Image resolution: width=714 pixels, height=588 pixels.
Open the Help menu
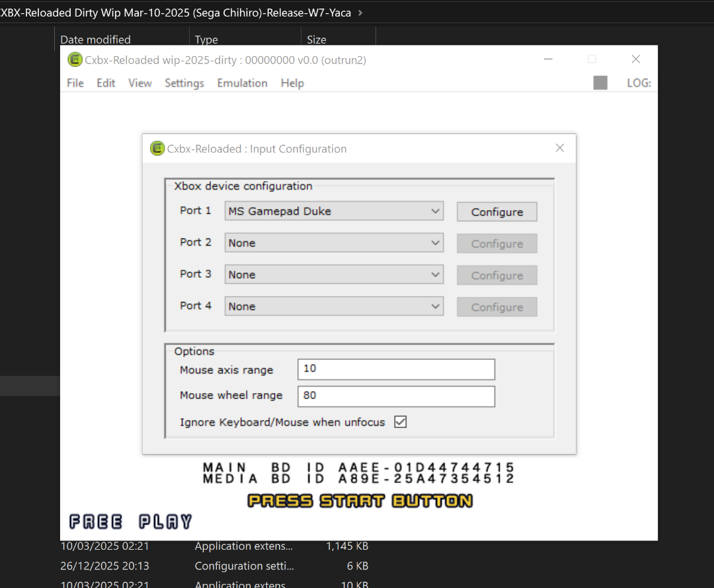pos(292,83)
